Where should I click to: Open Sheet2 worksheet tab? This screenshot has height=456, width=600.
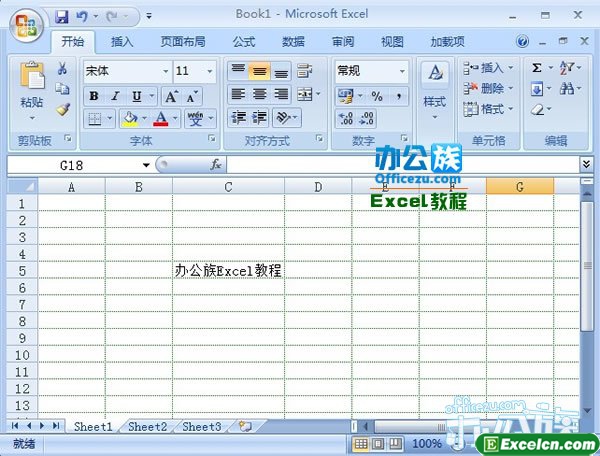[147, 427]
